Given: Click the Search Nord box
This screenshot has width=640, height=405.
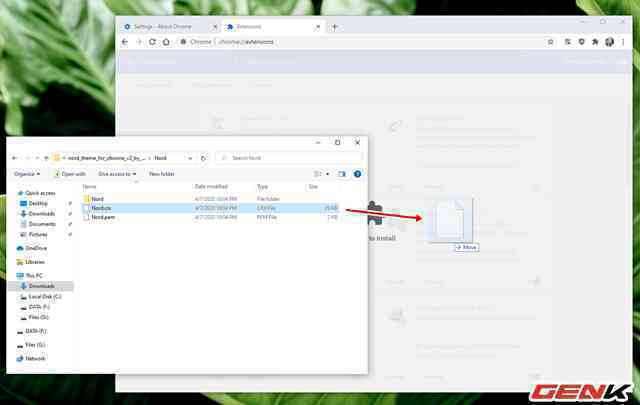Looking at the screenshot, I should 289,158.
